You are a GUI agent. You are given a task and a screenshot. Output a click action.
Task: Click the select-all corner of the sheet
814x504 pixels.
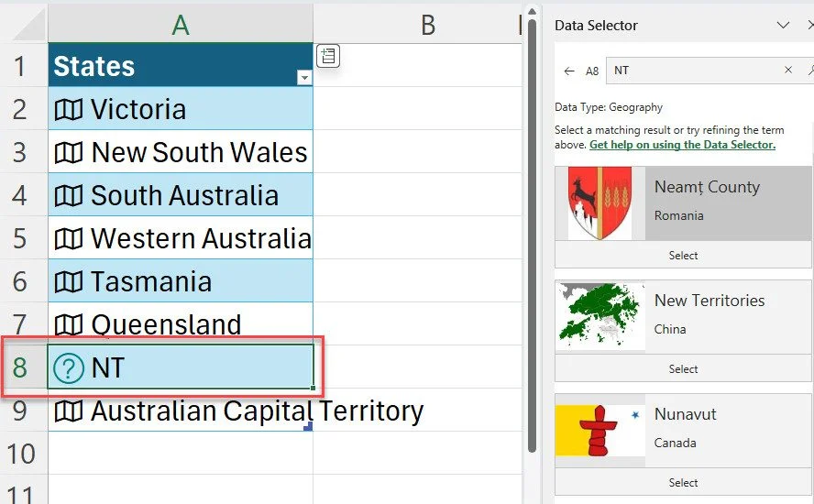pyautogui.click(x=24, y=24)
